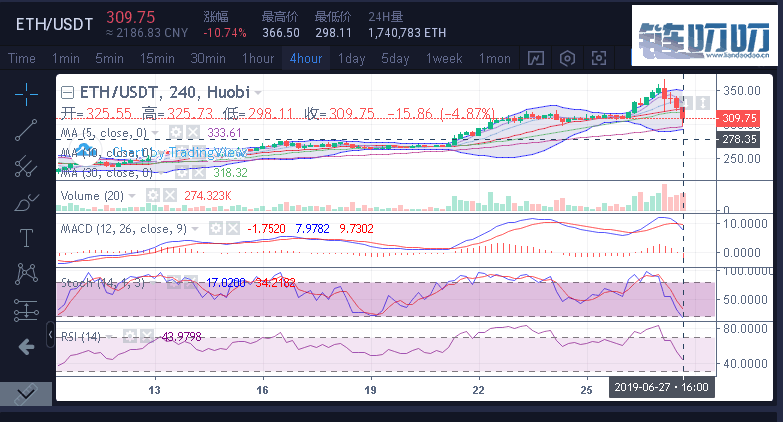
Task: Open settings gear for RSI (14)
Action: coord(130,337)
